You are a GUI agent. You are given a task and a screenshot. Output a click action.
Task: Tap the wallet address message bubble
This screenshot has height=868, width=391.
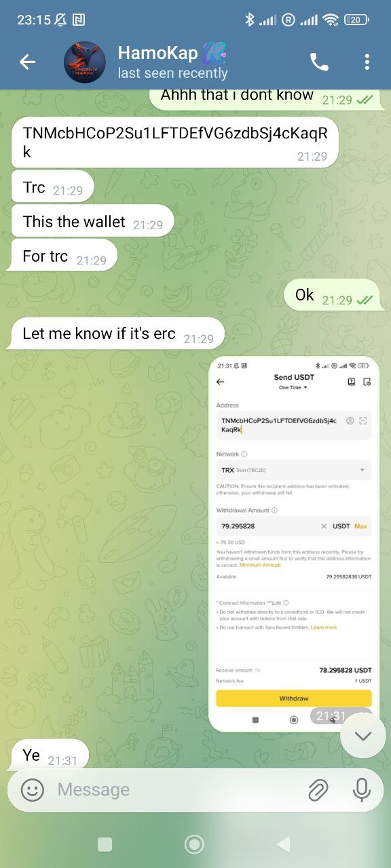coord(174,142)
